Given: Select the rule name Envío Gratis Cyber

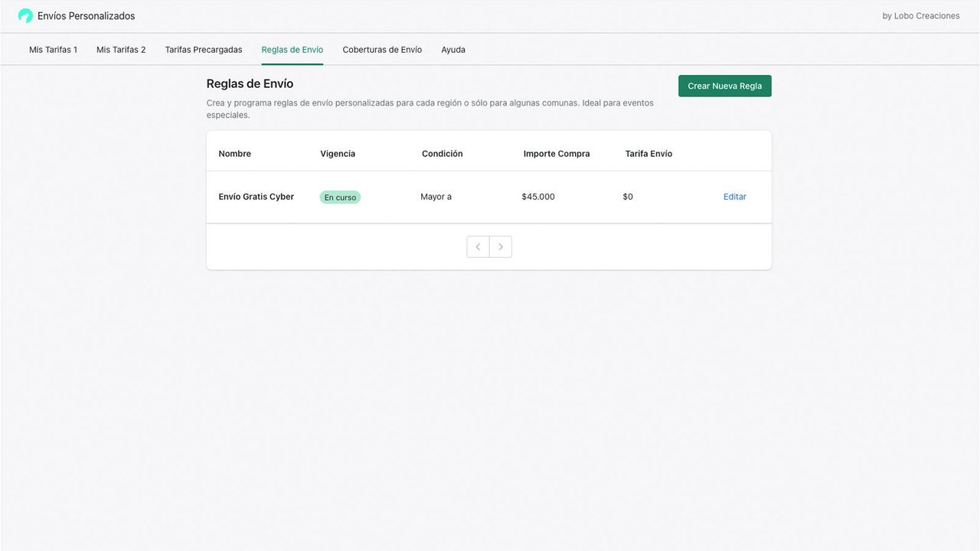Looking at the screenshot, I should [x=256, y=197].
